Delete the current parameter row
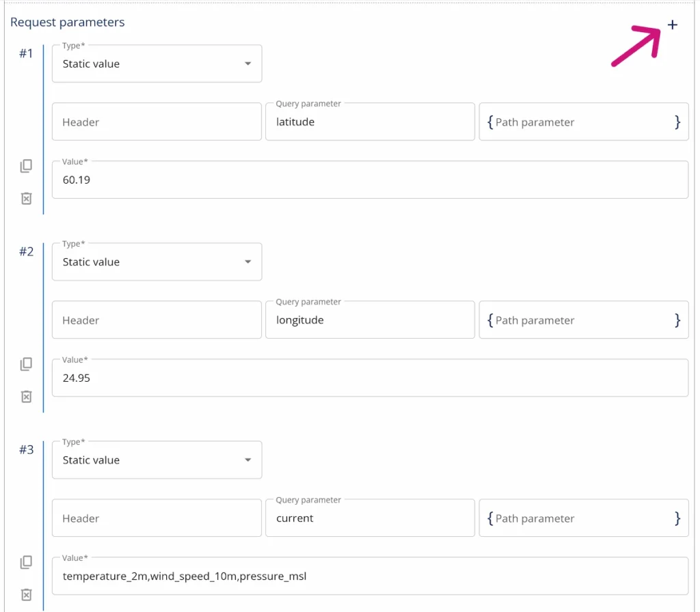Image resolution: width=700 pixels, height=612 pixels. coord(26,594)
